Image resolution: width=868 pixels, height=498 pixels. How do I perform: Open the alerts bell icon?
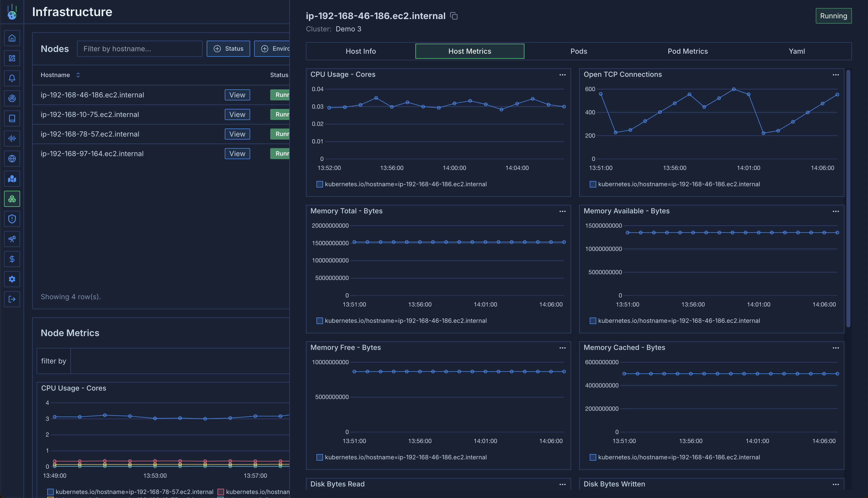pyautogui.click(x=12, y=78)
